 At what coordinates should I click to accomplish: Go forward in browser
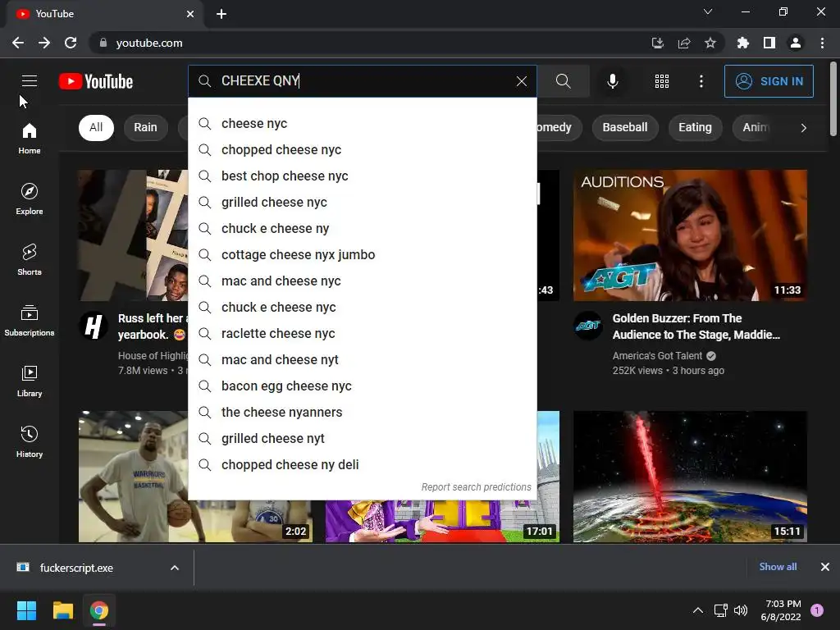(44, 43)
